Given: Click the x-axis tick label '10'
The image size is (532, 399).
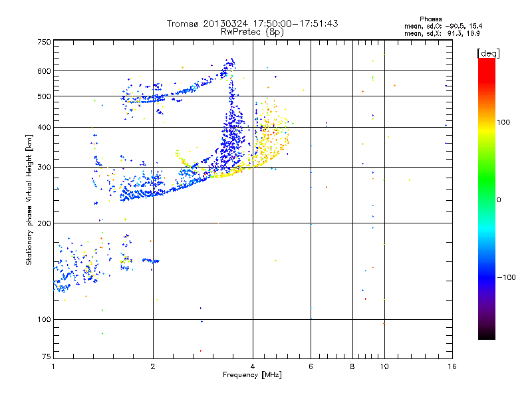Looking at the screenshot, I should pyautogui.click(x=384, y=366).
